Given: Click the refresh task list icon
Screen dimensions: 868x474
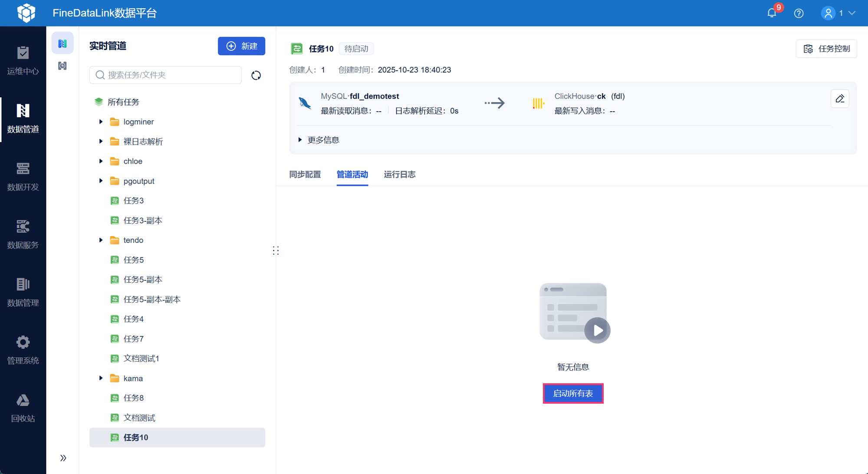Looking at the screenshot, I should pyautogui.click(x=256, y=75).
